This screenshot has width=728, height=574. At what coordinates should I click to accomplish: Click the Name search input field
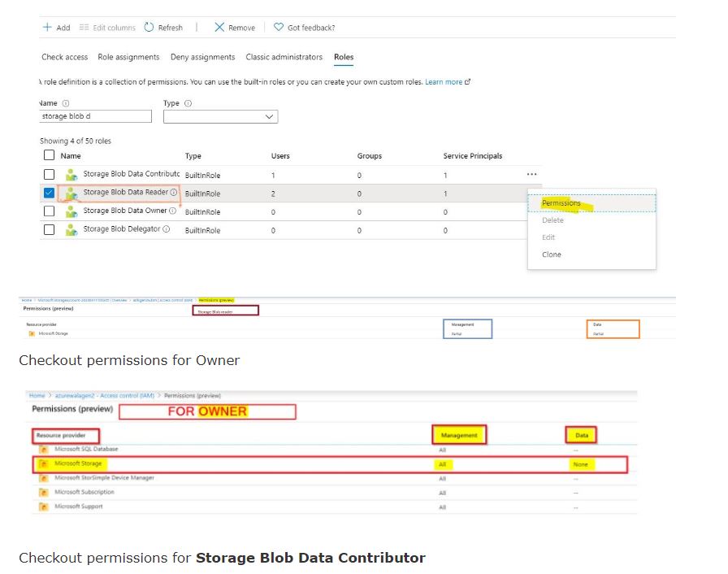tap(95, 117)
